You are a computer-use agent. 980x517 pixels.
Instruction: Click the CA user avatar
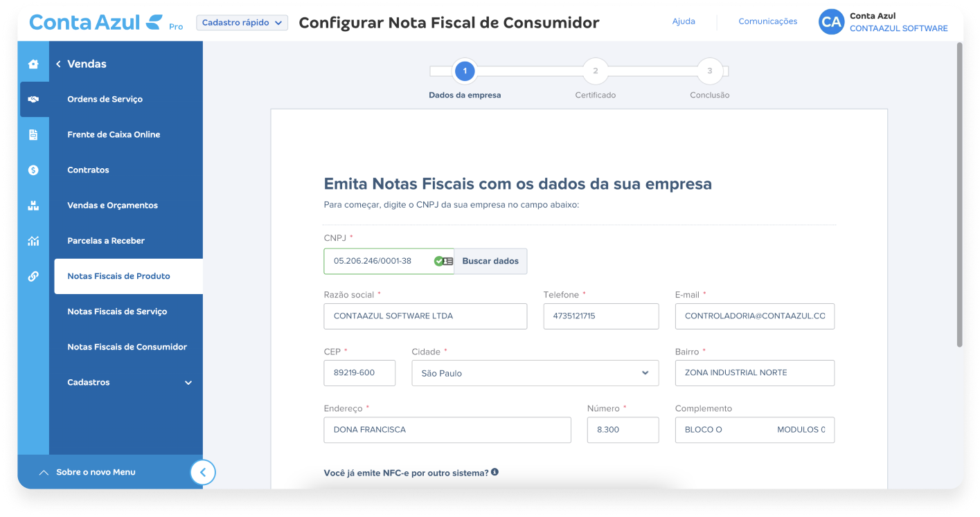pos(831,21)
